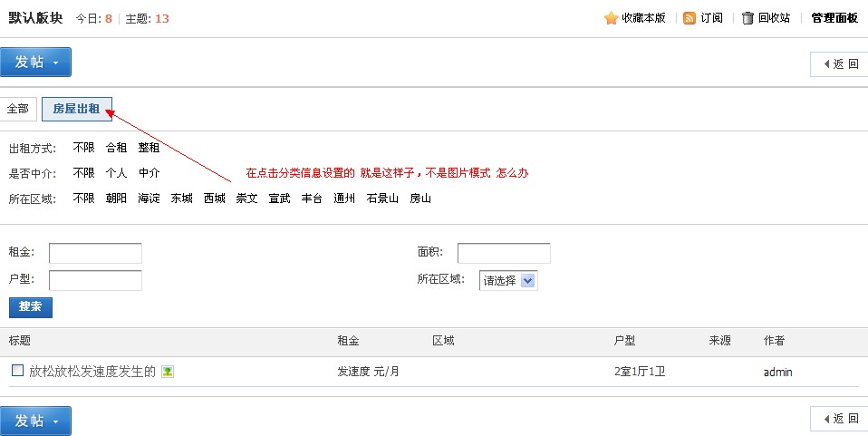Tick the checkbox beside thread 放松放松发速度发生的
The image size is (868, 436).
click(17, 370)
